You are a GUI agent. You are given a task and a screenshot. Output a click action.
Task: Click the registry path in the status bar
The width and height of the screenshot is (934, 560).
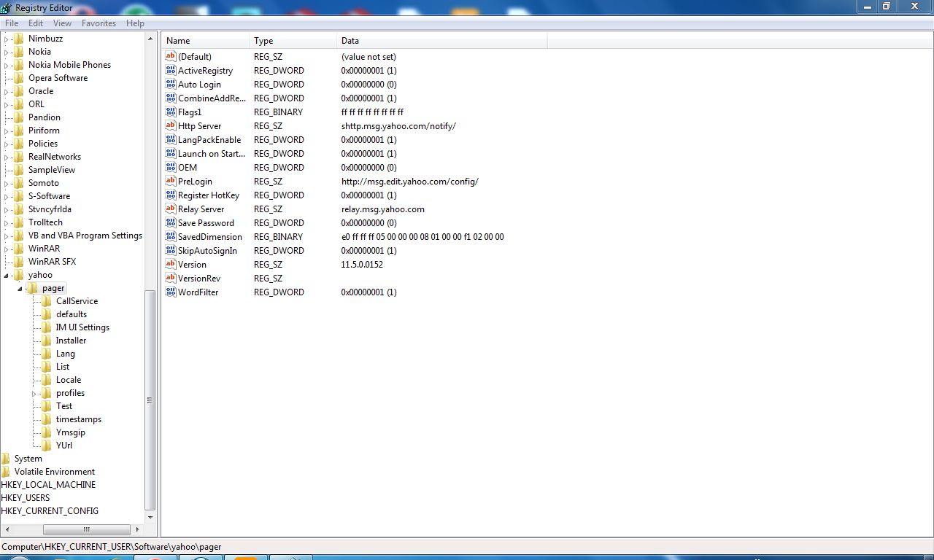tap(112, 547)
